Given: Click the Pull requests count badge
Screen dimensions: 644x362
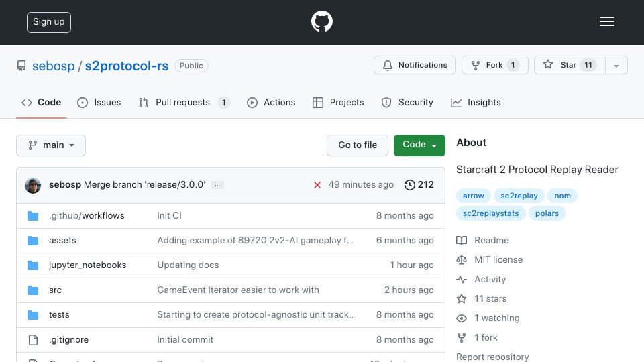Looking at the screenshot, I should [x=224, y=103].
